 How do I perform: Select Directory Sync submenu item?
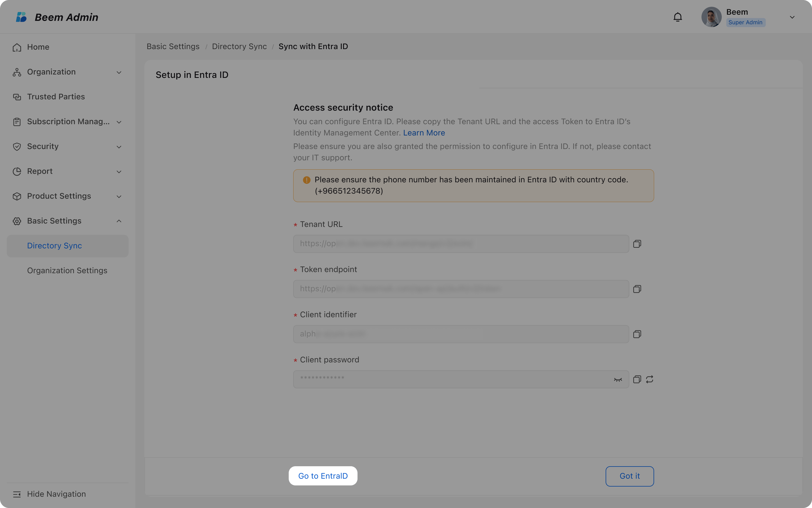[x=67, y=246]
